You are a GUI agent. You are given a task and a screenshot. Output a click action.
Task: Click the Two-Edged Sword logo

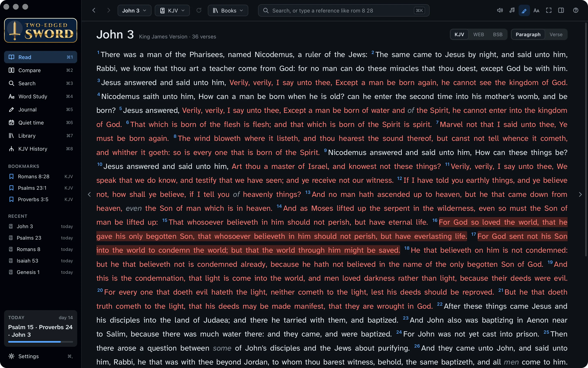click(41, 30)
